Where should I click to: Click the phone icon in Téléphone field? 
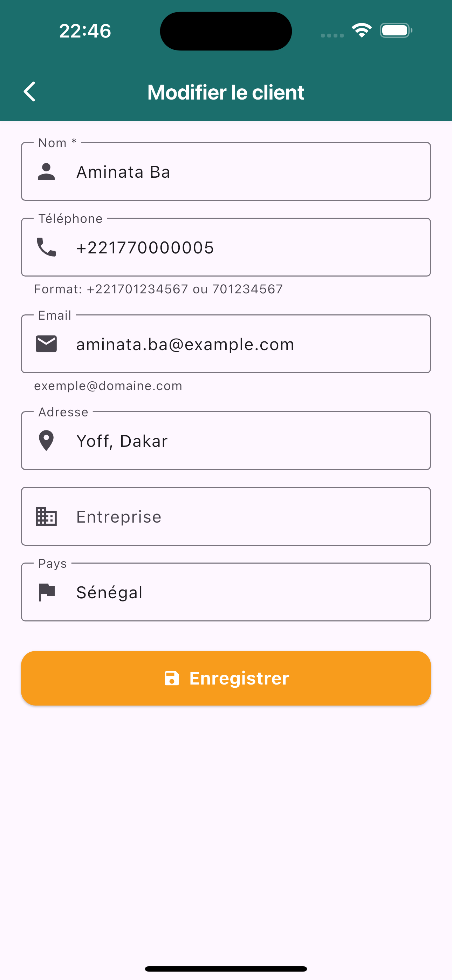pyautogui.click(x=46, y=247)
